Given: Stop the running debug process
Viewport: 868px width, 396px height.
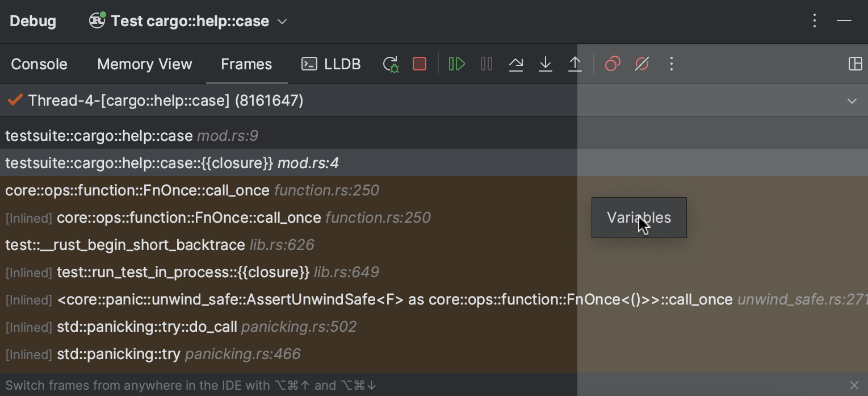Looking at the screenshot, I should click(x=420, y=64).
